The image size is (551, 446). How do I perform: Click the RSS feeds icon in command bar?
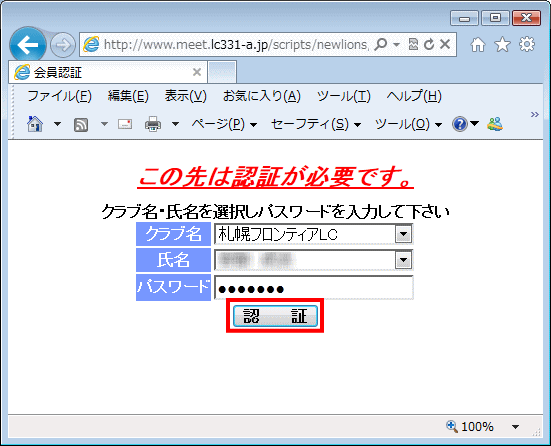pyautogui.click(x=81, y=124)
